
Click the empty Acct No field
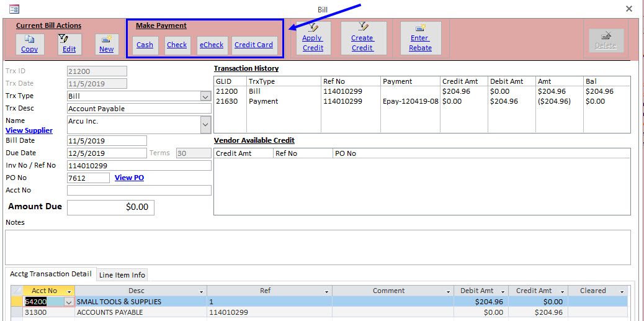pyautogui.click(x=139, y=190)
